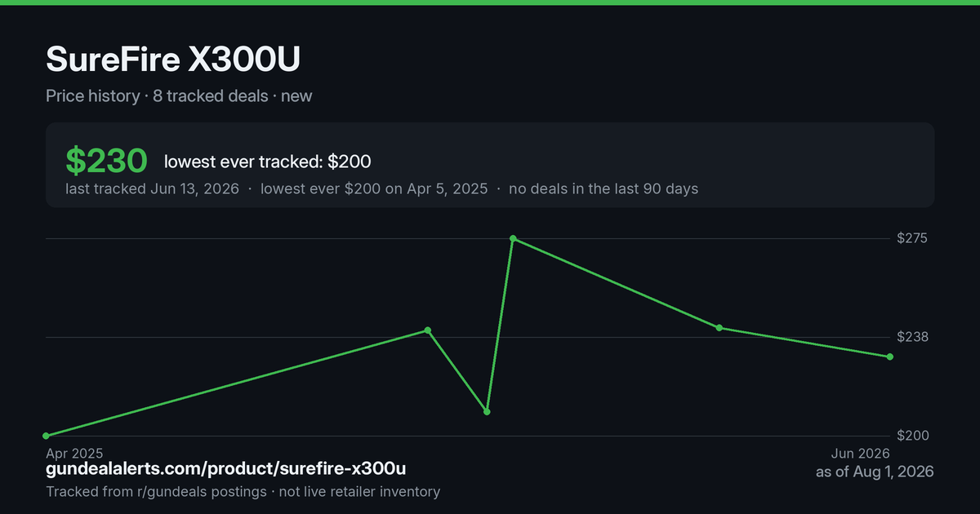Click the $275 axis label
Image resolution: width=980 pixels, height=514 pixels.
tap(913, 239)
